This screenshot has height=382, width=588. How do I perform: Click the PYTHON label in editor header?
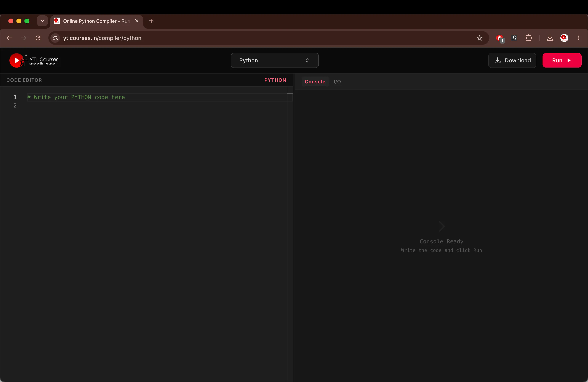click(275, 80)
